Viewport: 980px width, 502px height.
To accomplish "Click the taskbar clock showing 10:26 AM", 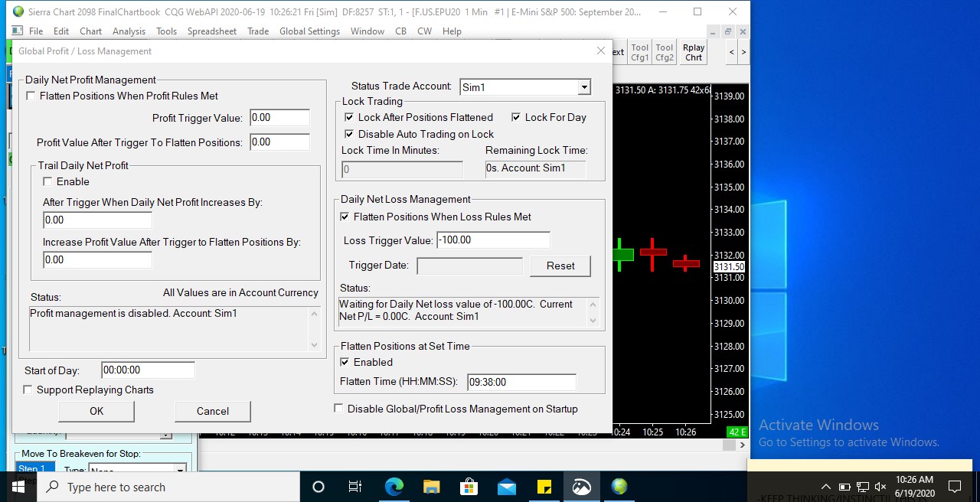I will tap(913, 487).
